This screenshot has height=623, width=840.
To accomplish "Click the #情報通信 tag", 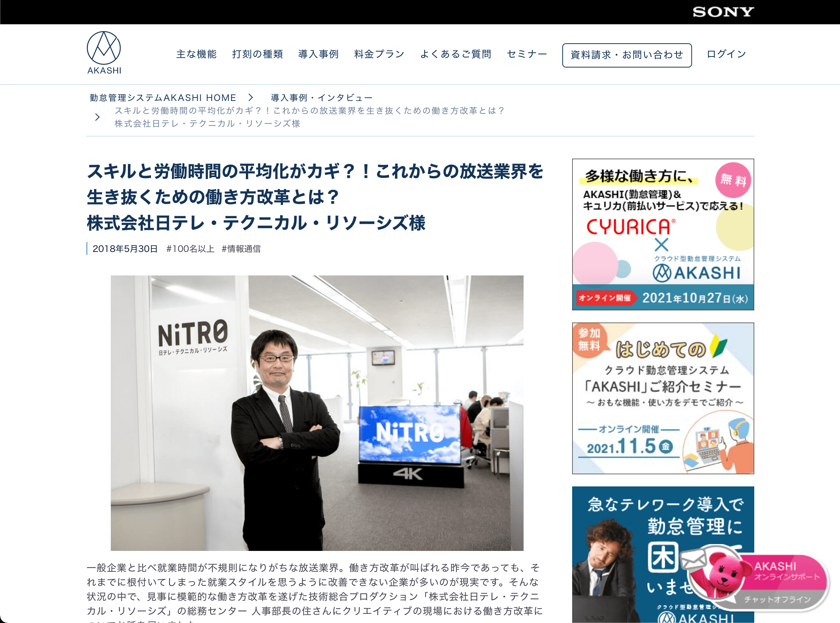I will coord(241,249).
